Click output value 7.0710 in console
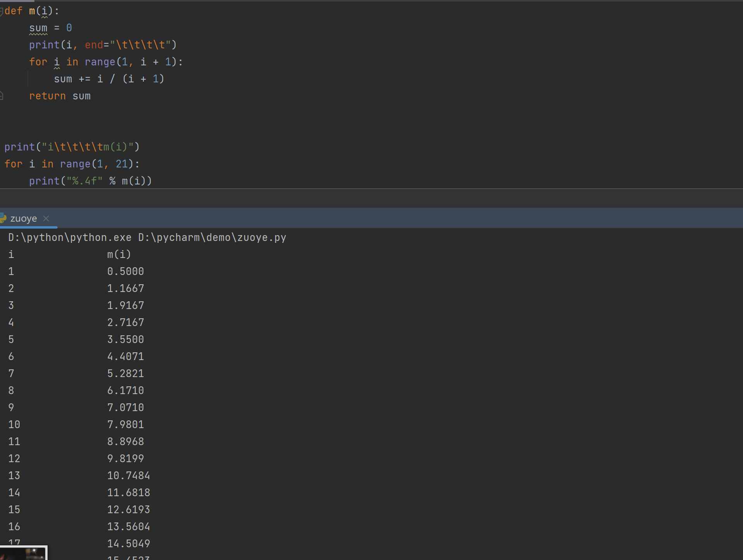The height and width of the screenshot is (560, 743). [125, 408]
